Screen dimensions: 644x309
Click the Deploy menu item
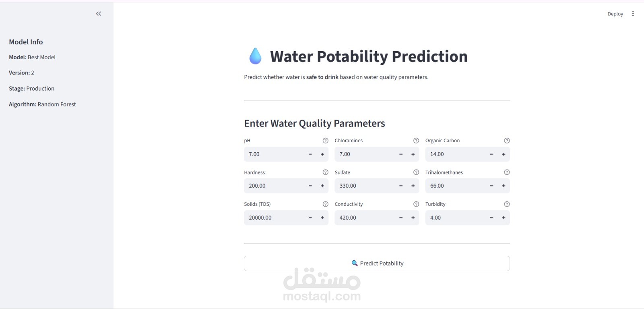pos(615,13)
